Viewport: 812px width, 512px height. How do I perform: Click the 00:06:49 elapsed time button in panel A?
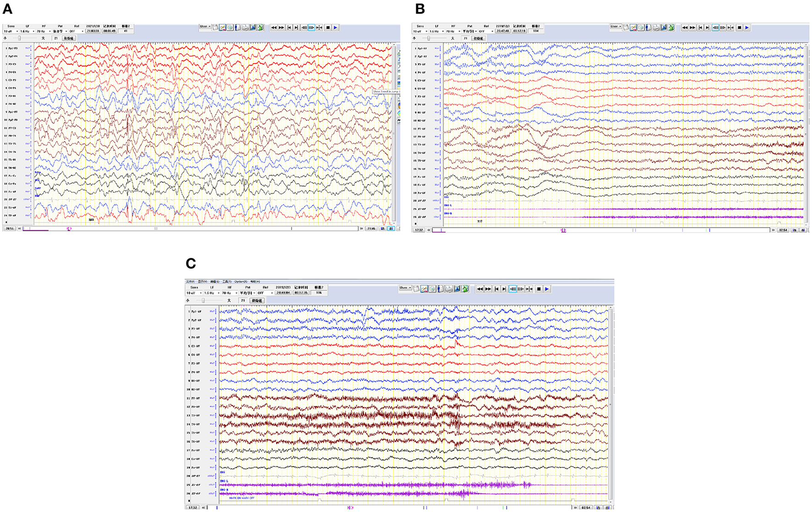109,31
